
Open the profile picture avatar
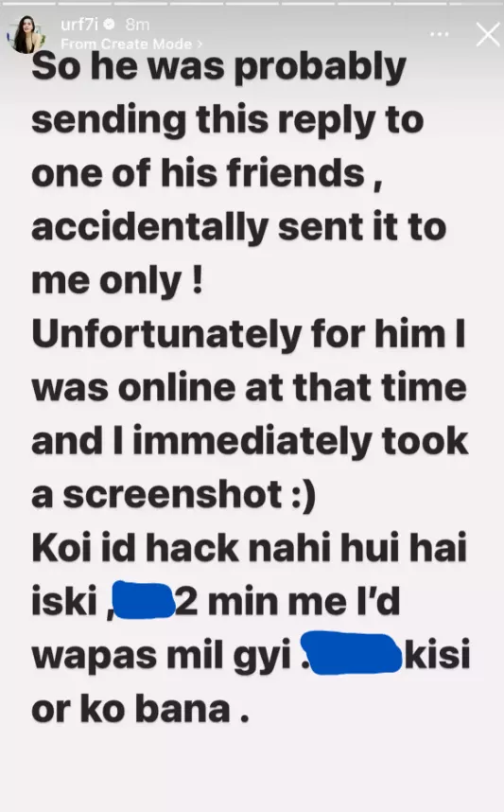click(25, 34)
